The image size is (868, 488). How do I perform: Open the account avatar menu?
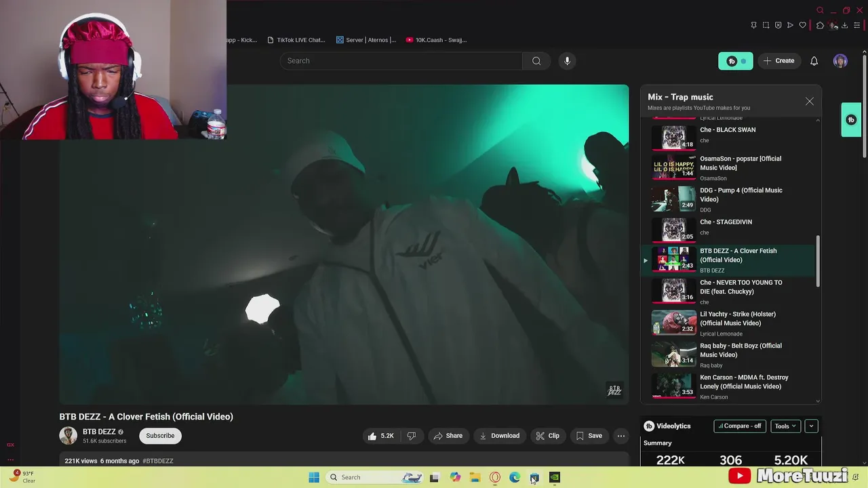coord(840,61)
